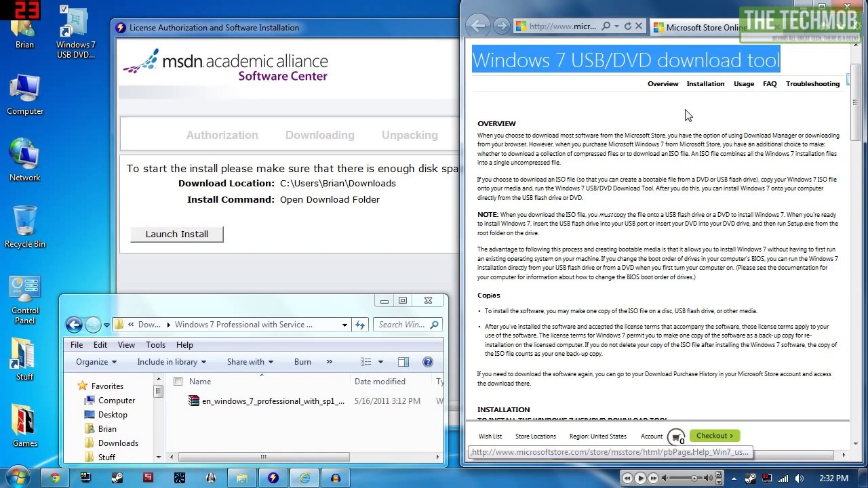Show the Explorer preview pane
Screen dimensions: 868x488
coord(403,362)
